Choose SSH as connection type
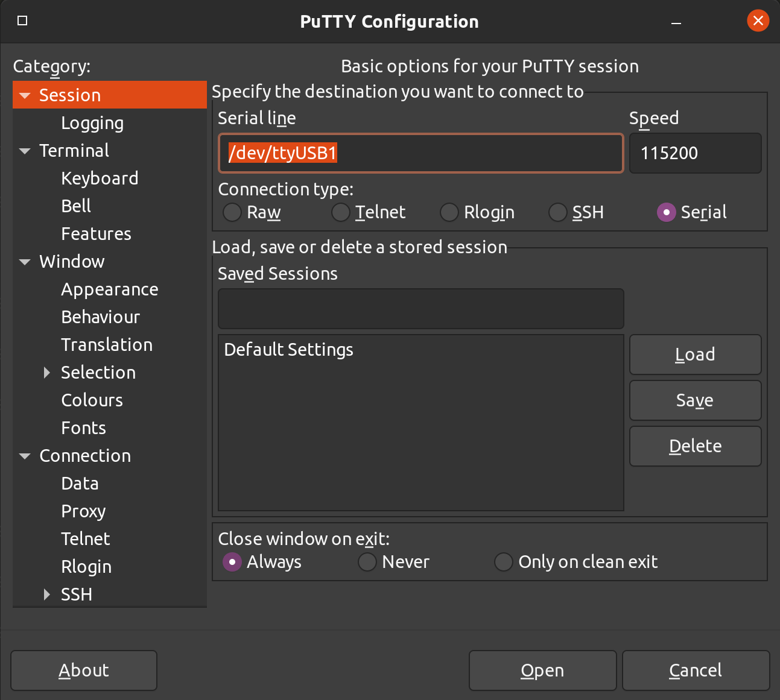 point(557,212)
